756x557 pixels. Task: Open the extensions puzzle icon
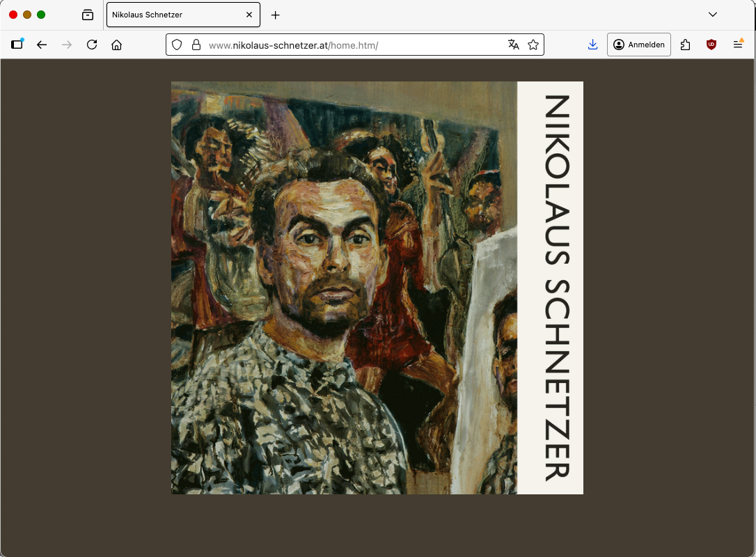685,45
